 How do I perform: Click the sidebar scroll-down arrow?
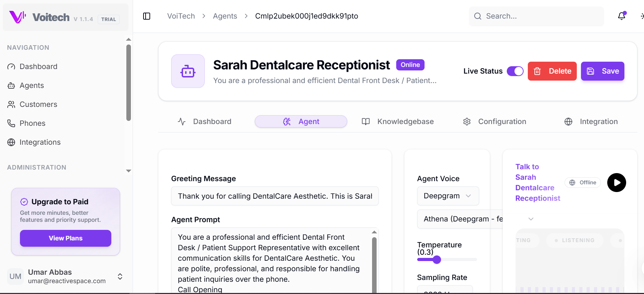coord(128,171)
